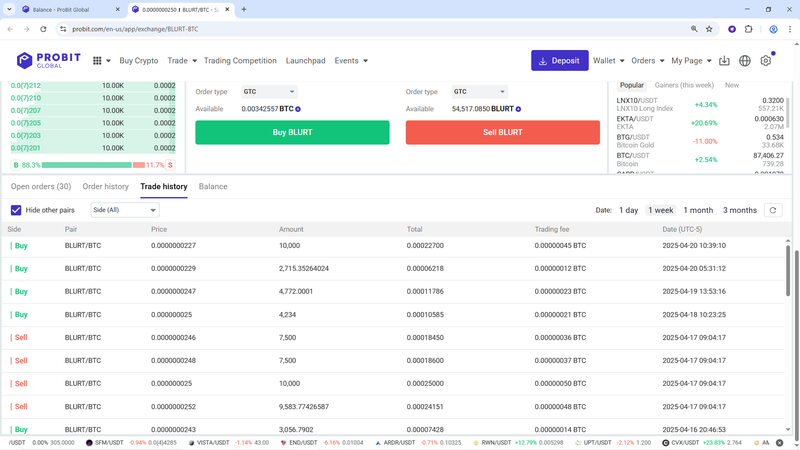The width and height of the screenshot is (800, 450).
Task: Switch to Balance tab
Action: [213, 187]
